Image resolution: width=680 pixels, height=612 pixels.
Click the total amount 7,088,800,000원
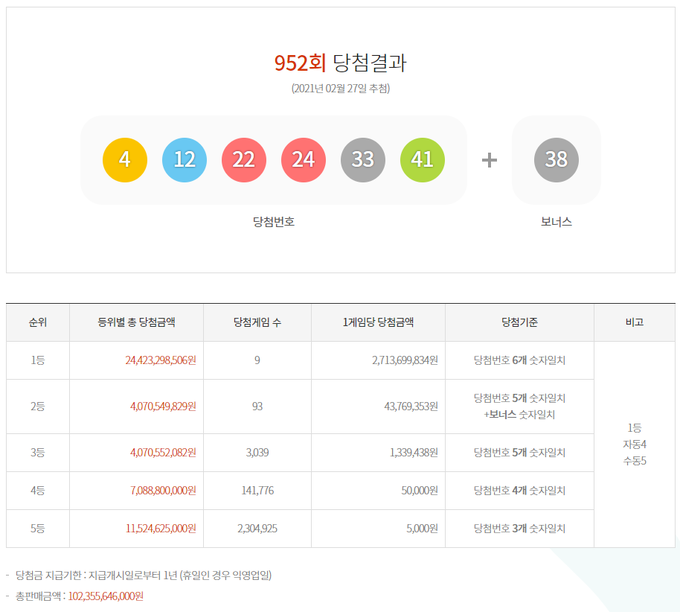coord(163,491)
